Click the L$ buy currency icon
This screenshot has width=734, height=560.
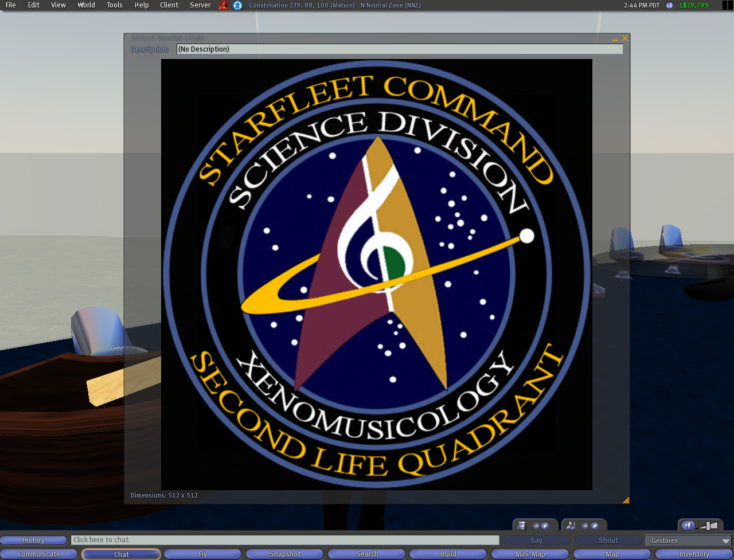(x=669, y=5)
